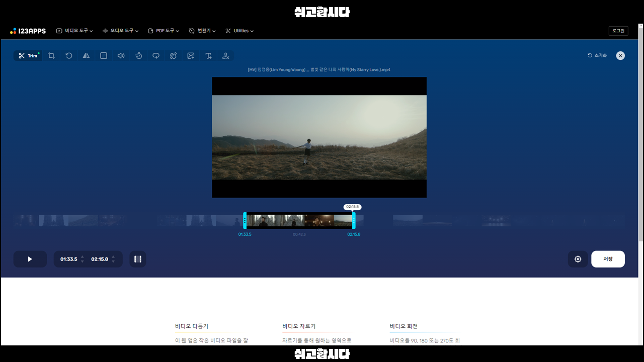Click the 로그인 button
Image resolution: width=644 pixels, height=362 pixels.
tap(618, 31)
